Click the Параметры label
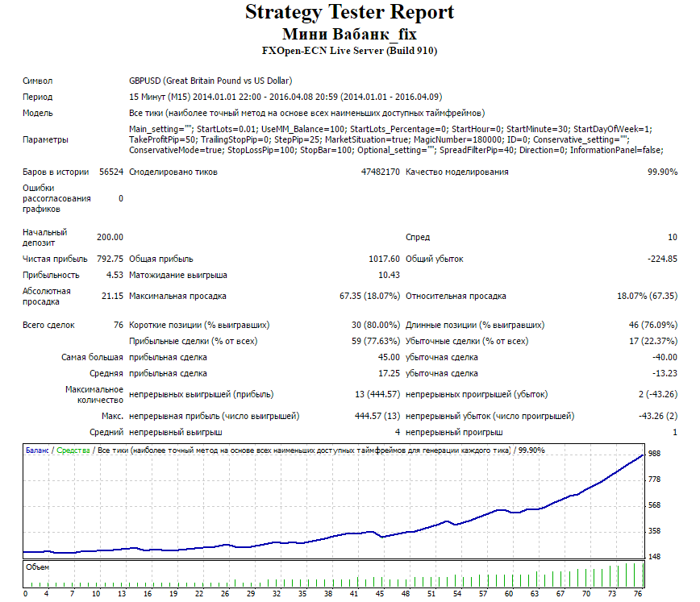Screen dimensions: 700x602 pos(45,139)
